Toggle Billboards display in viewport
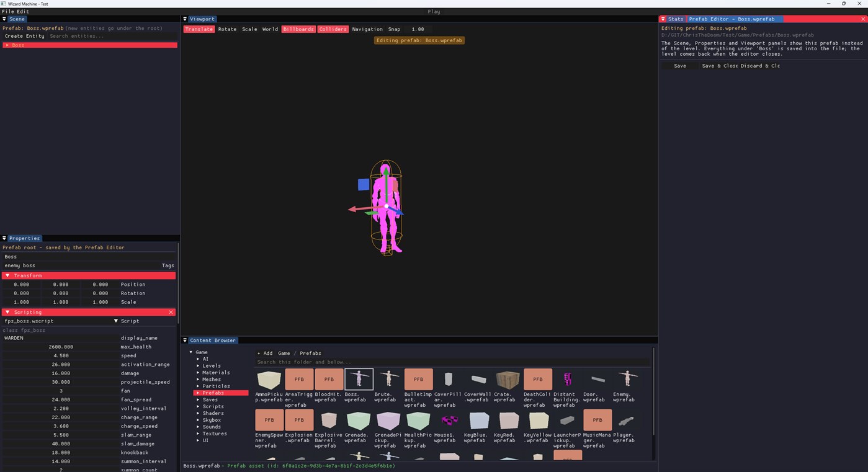 click(298, 29)
